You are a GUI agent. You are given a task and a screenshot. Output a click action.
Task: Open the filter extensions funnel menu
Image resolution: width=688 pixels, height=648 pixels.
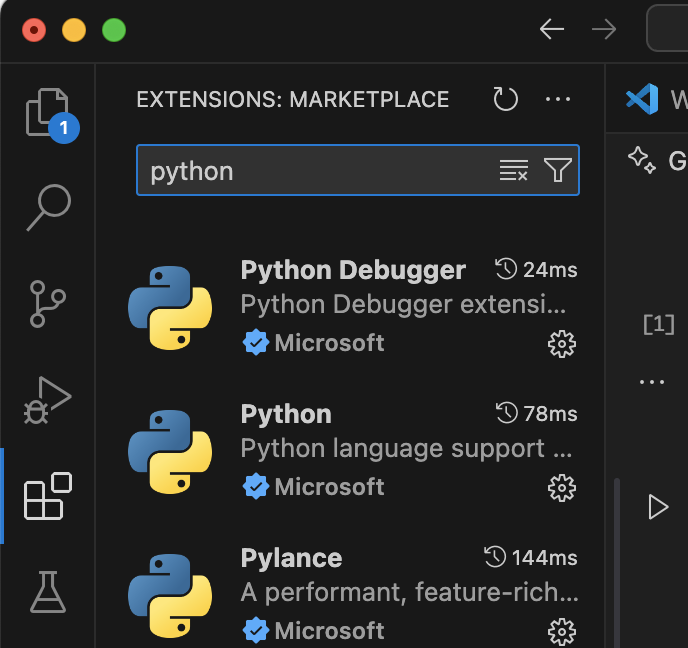tap(558, 170)
